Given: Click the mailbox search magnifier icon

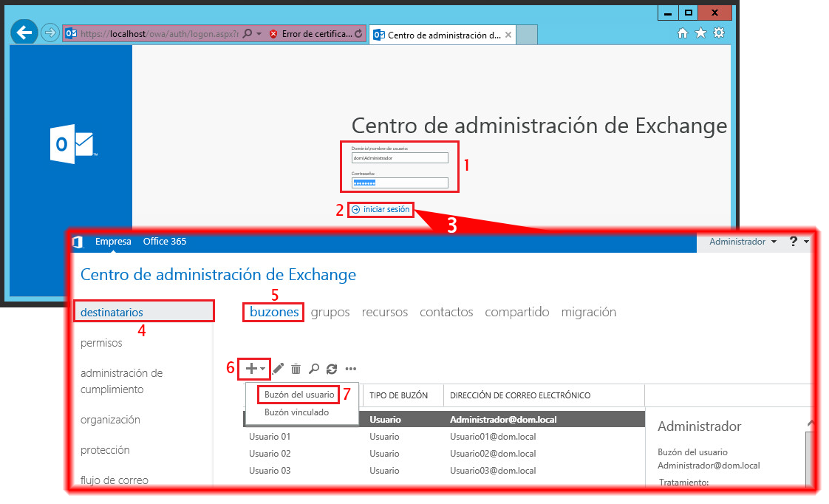Looking at the screenshot, I should [x=314, y=369].
